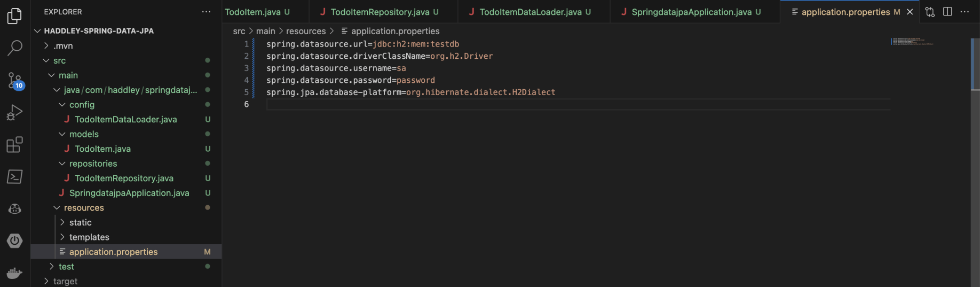Click the spring.datasource.username=sa line
The image size is (980, 287).
336,68
